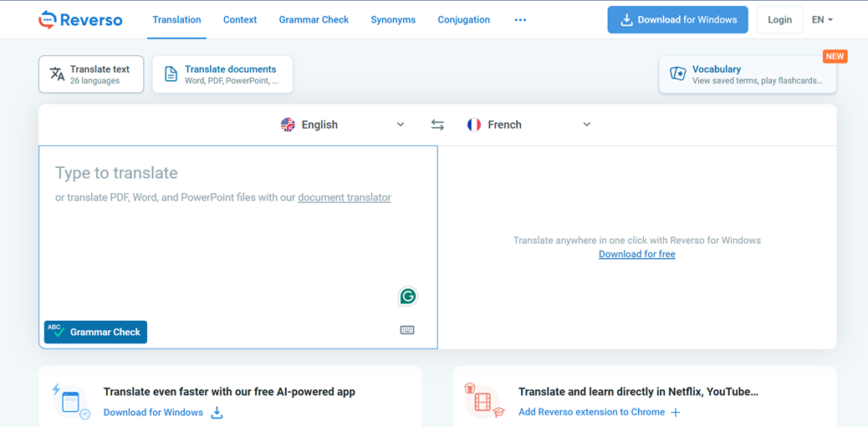Click the Login button
The height and width of the screenshot is (427, 868).
click(779, 20)
